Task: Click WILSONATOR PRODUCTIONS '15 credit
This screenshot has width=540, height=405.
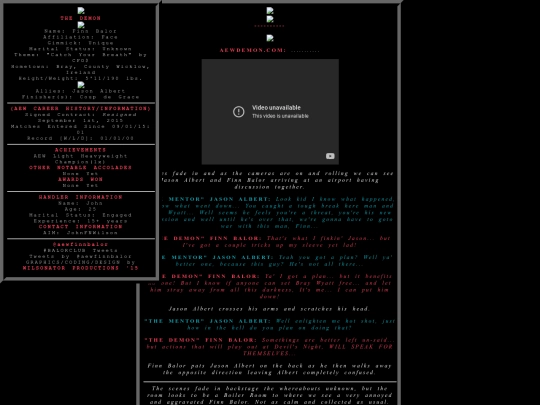Action: click(81, 268)
